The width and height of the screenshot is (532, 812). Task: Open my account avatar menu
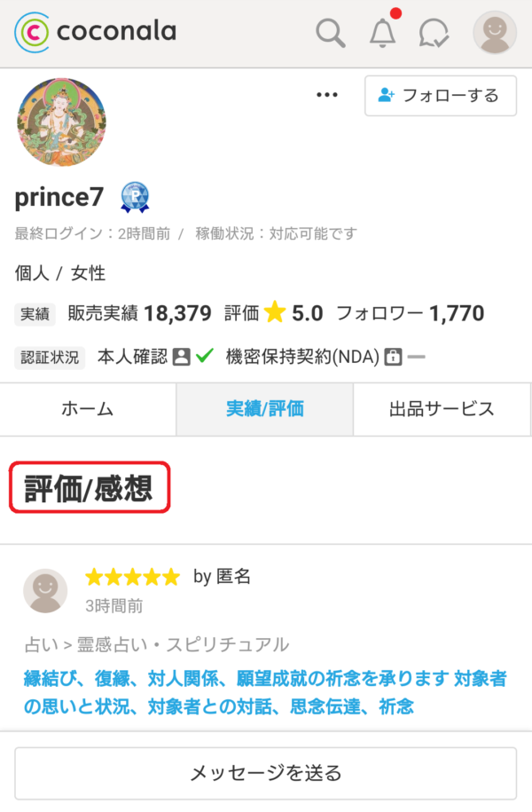(495, 34)
